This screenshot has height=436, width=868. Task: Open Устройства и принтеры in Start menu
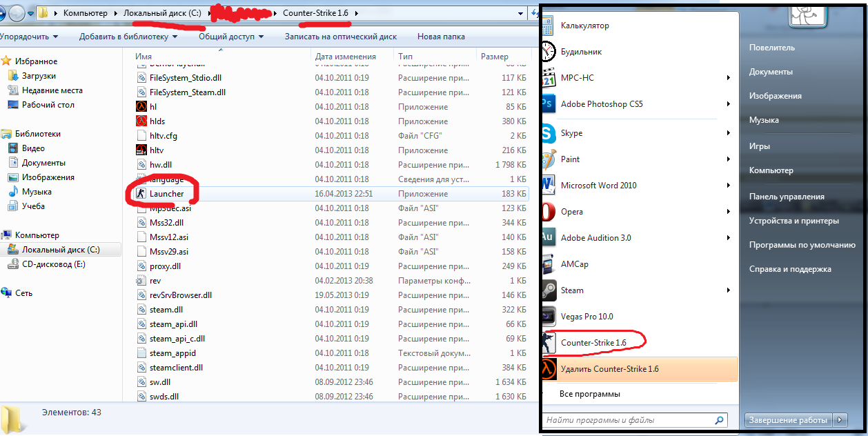pos(794,221)
